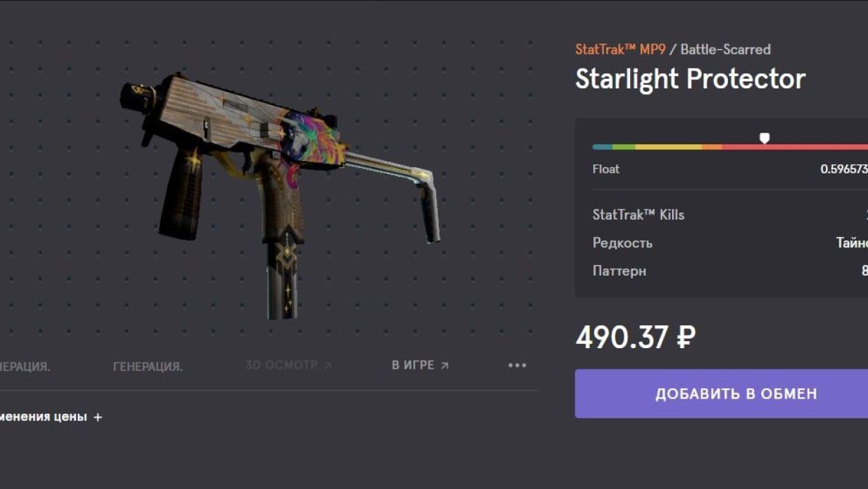The width and height of the screenshot is (868, 489).
Task: Click the 490.37 ₽ price
Action: pos(635,338)
